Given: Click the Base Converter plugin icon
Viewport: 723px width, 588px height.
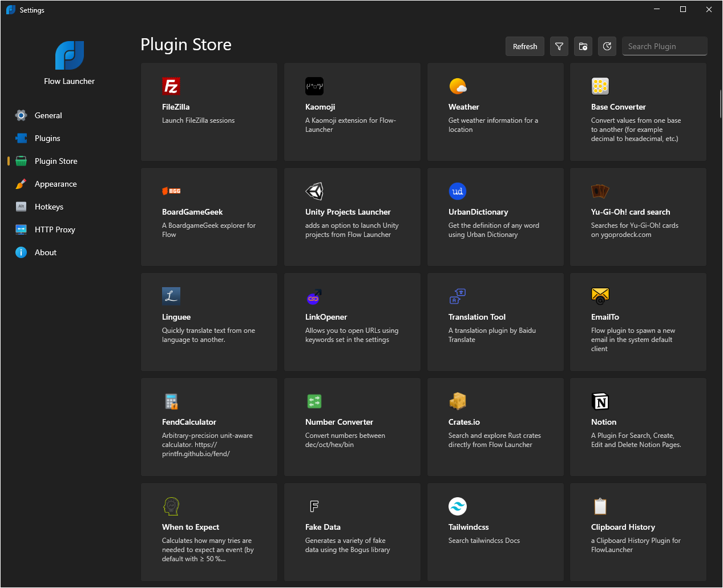Looking at the screenshot, I should tap(600, 86).
